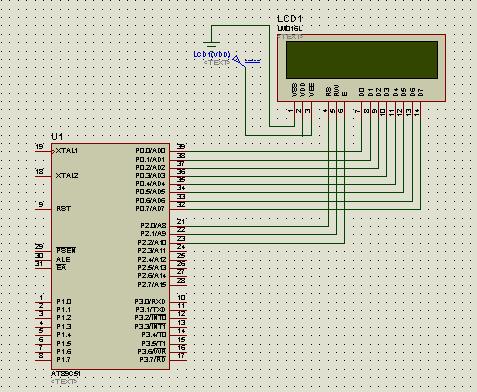The width and height of the screenshot is (477, 392).
Task: Select the P2.7/A15 pin 28 stub
Action: tap(178, 285)
